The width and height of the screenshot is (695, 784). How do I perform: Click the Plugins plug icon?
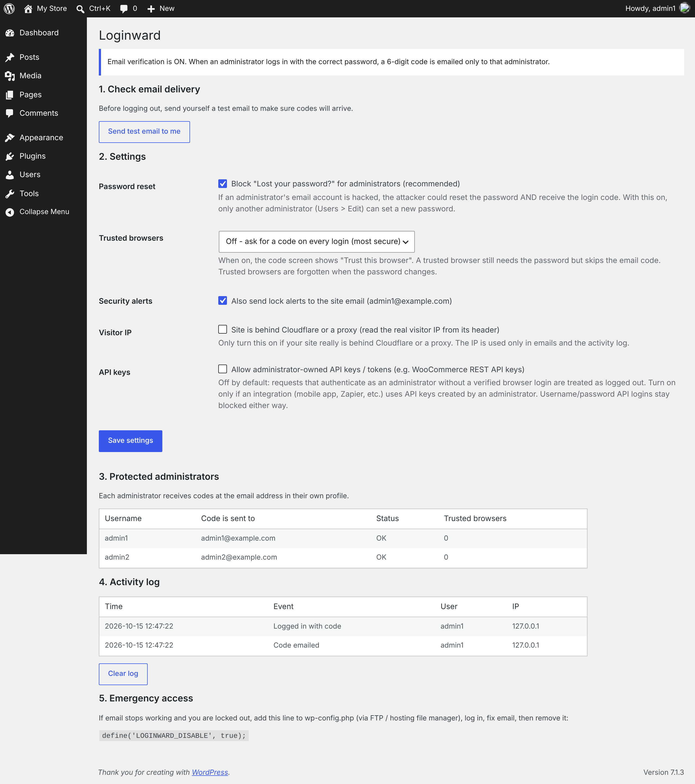(x=10, y=156)
